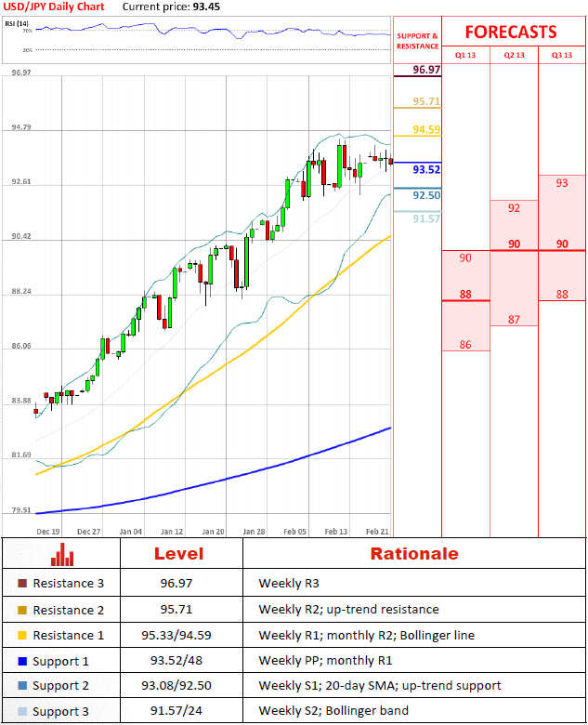Viewport: 588px width, 725px height.
Task: Click the Jan 04 date axis label
Action: pos(131,532)
